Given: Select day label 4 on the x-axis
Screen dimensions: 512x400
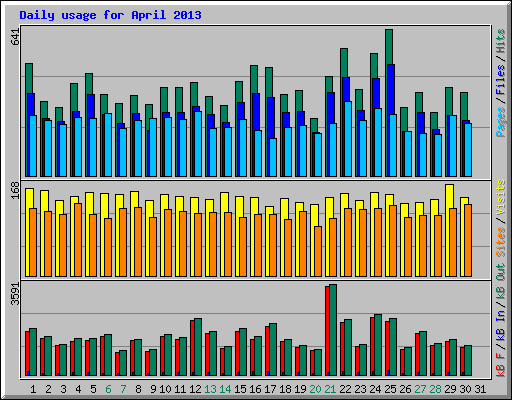Looking at the screenshot, I should tap(78, 389).
